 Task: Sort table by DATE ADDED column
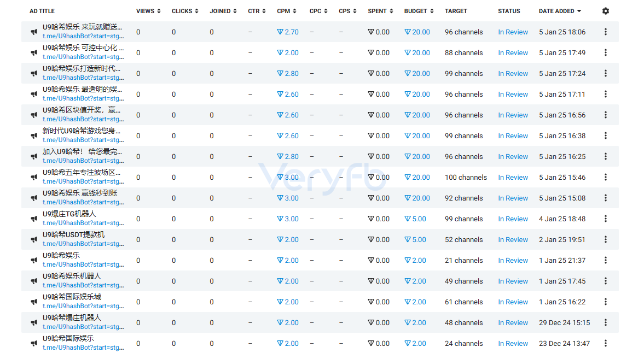[560, 11]
